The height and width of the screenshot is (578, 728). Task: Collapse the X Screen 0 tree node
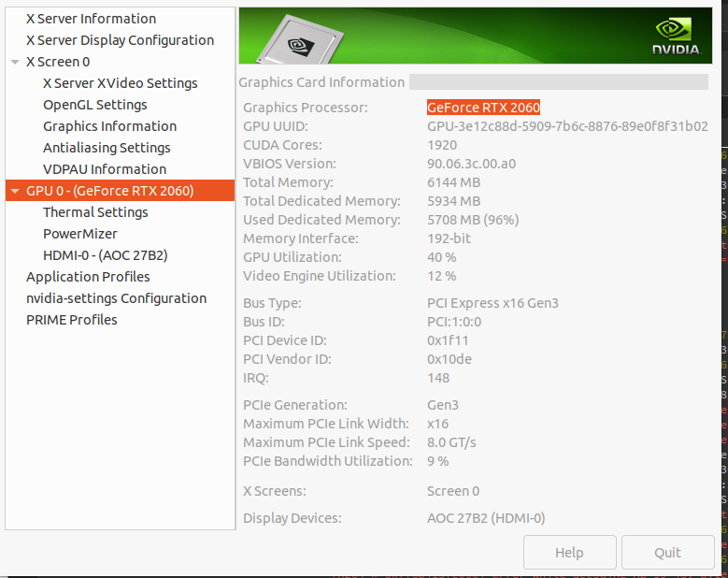[15, 62]
